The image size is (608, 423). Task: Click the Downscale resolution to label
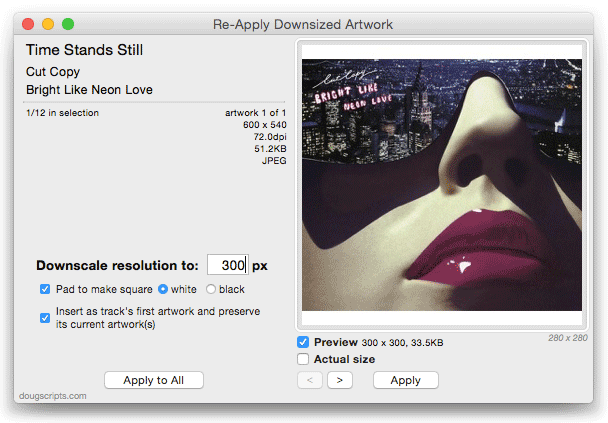[117, 266]
